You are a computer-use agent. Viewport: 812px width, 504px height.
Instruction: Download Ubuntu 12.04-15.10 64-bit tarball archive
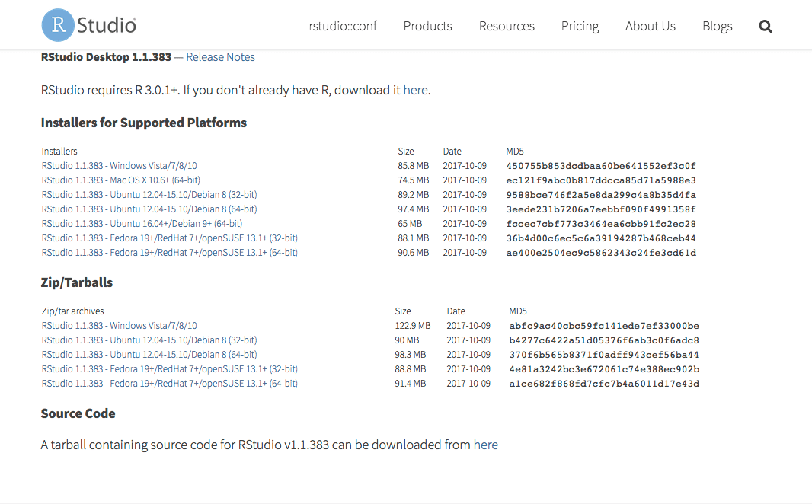149,355
